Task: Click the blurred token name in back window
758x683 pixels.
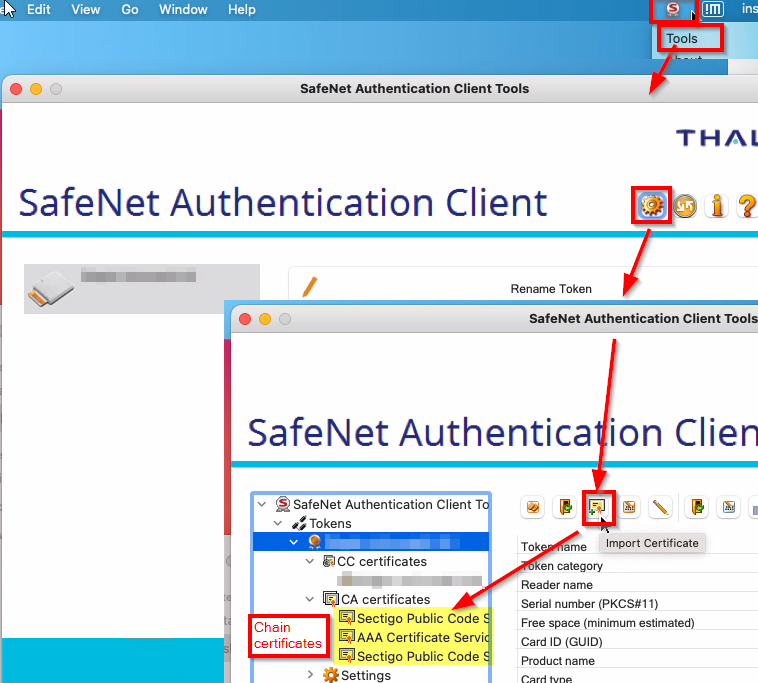Action: (x=138, y=276)
